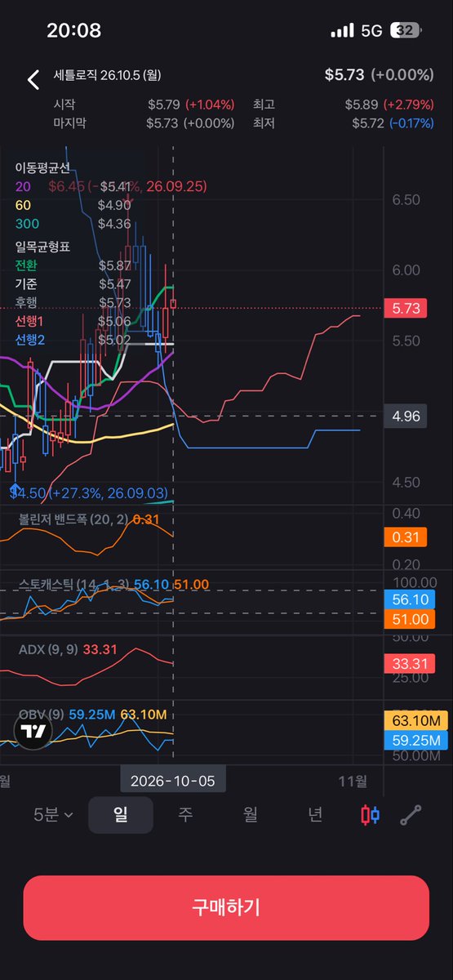Tap the $5.73 (+0.00%) header price
This screenshot has width=453, height=980.
pos(379,75)
